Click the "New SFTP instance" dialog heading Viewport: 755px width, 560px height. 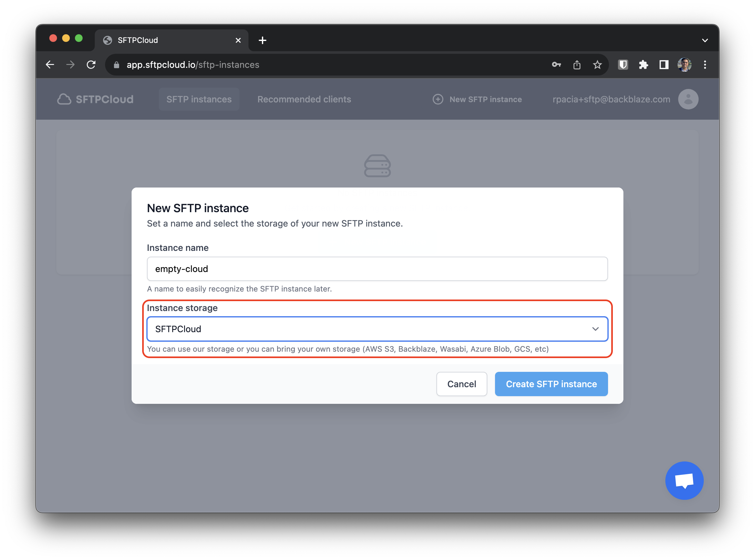pos(198,208)
